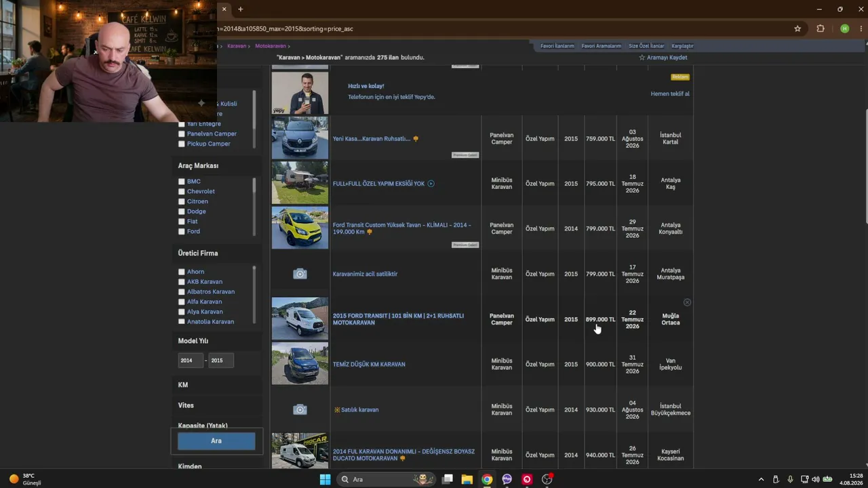Open the Karşılaştır menu item
Screen dimensions: 868x488
click(x=682, y=46)
